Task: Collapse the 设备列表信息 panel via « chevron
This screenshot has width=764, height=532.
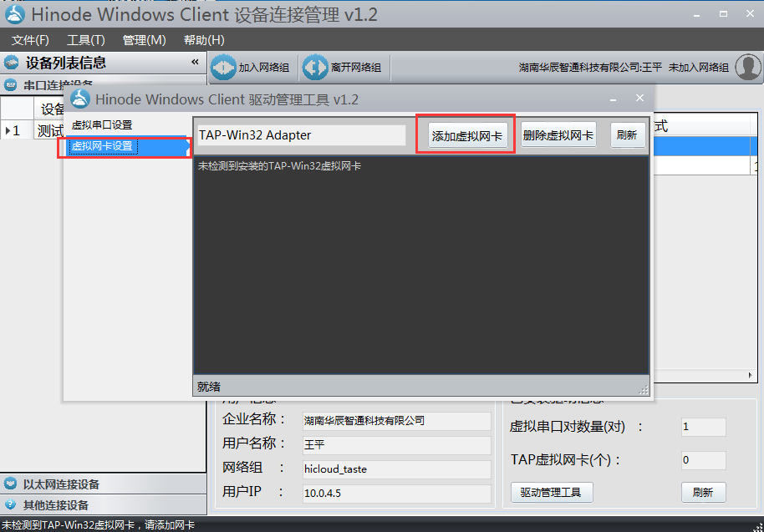Action: tap(195, 62)
